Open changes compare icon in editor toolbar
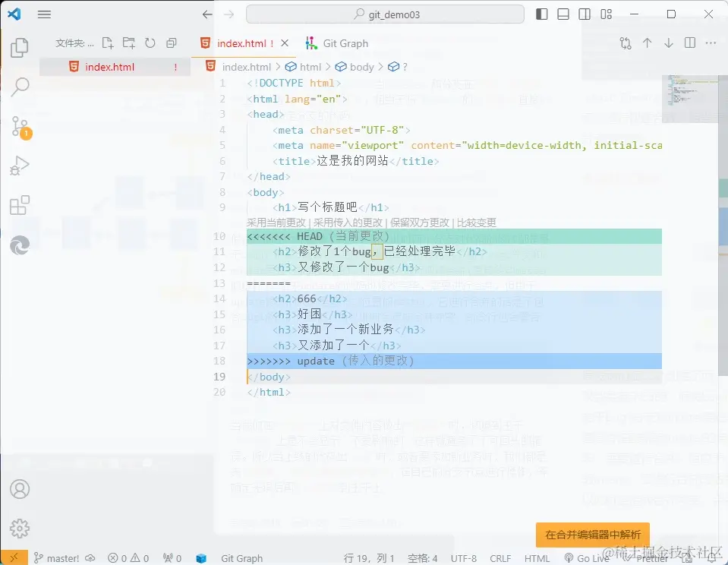 (626, 43)
